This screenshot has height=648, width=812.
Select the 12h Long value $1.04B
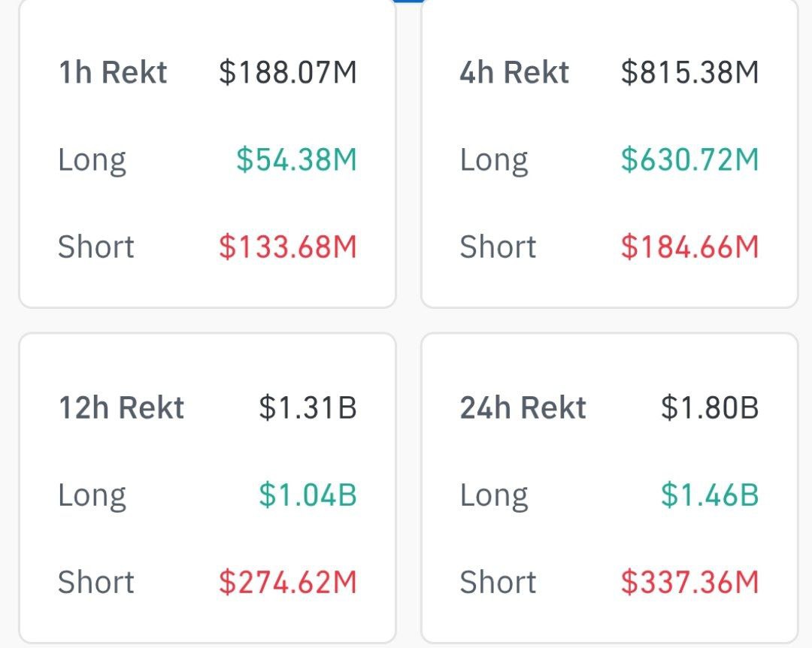308,495
